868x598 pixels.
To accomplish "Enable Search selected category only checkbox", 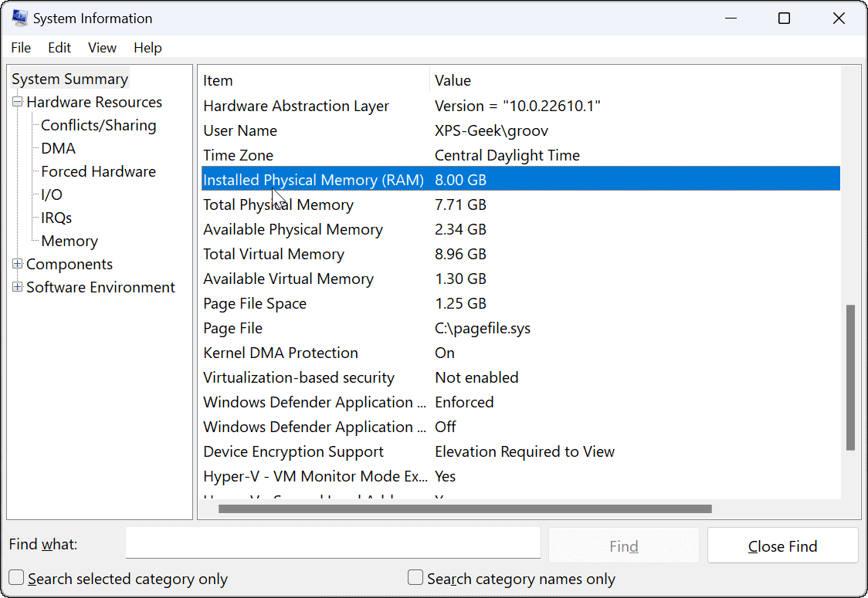I will pyautogui.click(x=17, y=577).
